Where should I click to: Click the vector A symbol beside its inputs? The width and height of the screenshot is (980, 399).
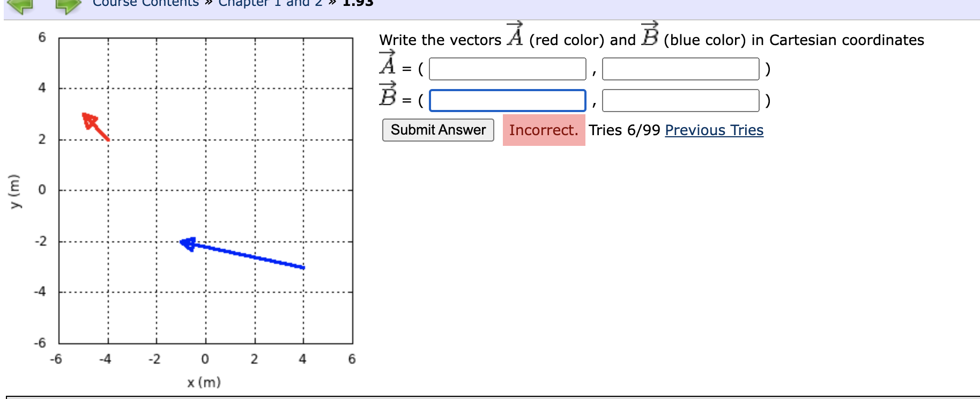(x=388, y=63)
